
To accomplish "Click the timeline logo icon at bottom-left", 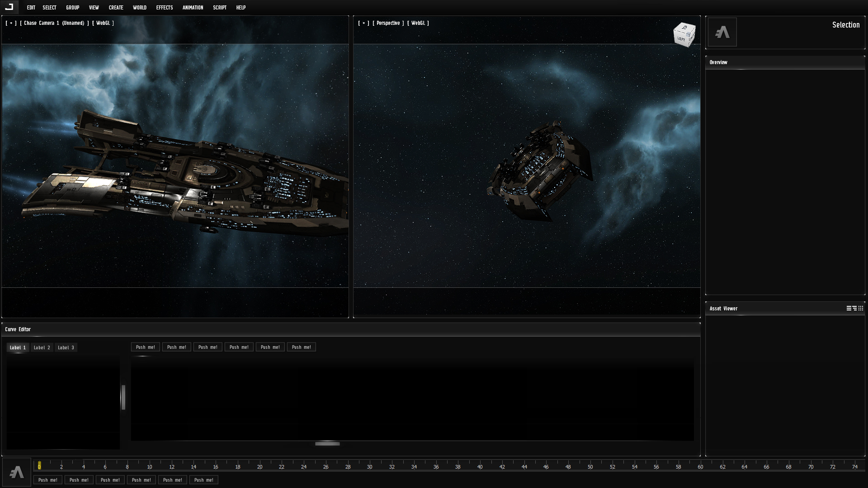I will pos(17,472).
